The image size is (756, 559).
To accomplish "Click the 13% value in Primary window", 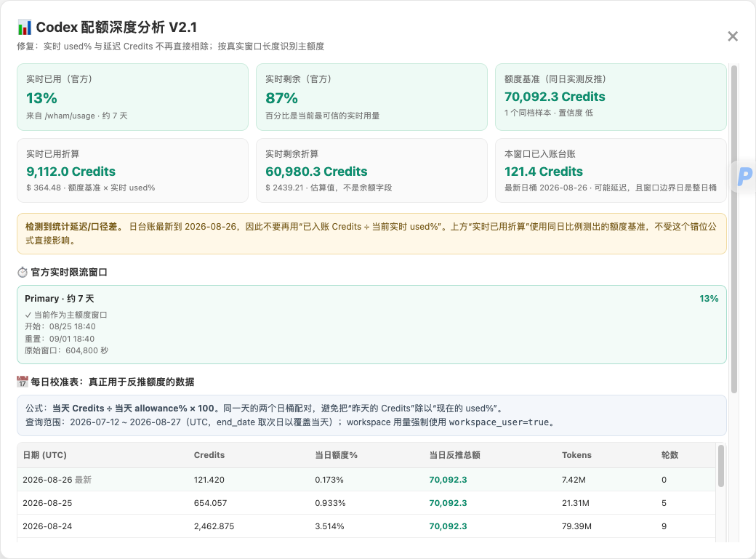I will [x=709, y=299].
